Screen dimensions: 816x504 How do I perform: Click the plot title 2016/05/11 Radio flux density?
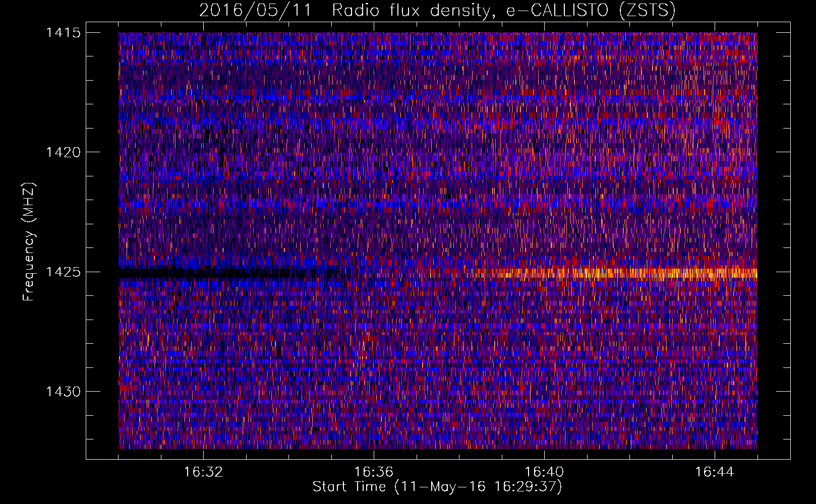[437, 11]
